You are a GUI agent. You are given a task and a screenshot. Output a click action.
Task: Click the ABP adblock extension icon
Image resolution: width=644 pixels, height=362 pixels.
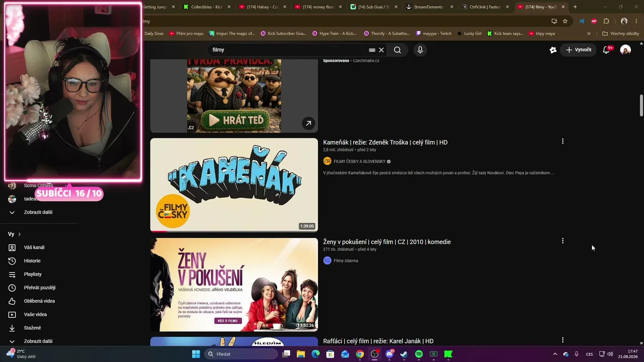click(594, 21)
